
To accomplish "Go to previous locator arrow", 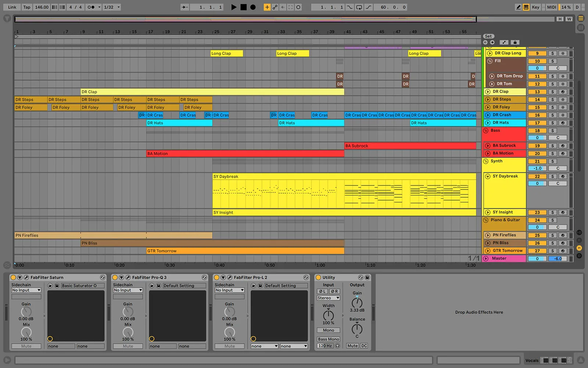I will pos(485,42).
